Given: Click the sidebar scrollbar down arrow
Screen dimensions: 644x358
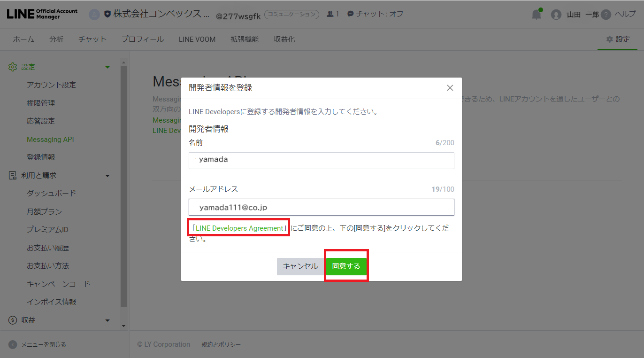Looking at the screenshot, I should (x=123, y=326).
